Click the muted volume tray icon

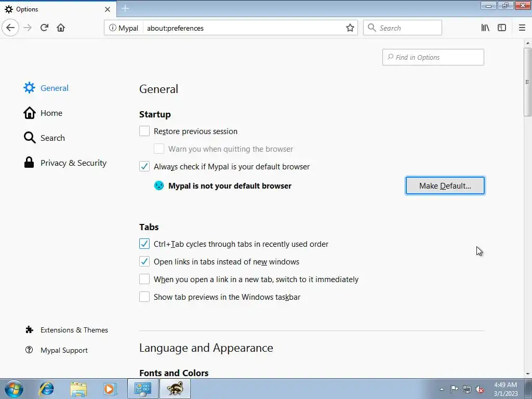point(480,390)
